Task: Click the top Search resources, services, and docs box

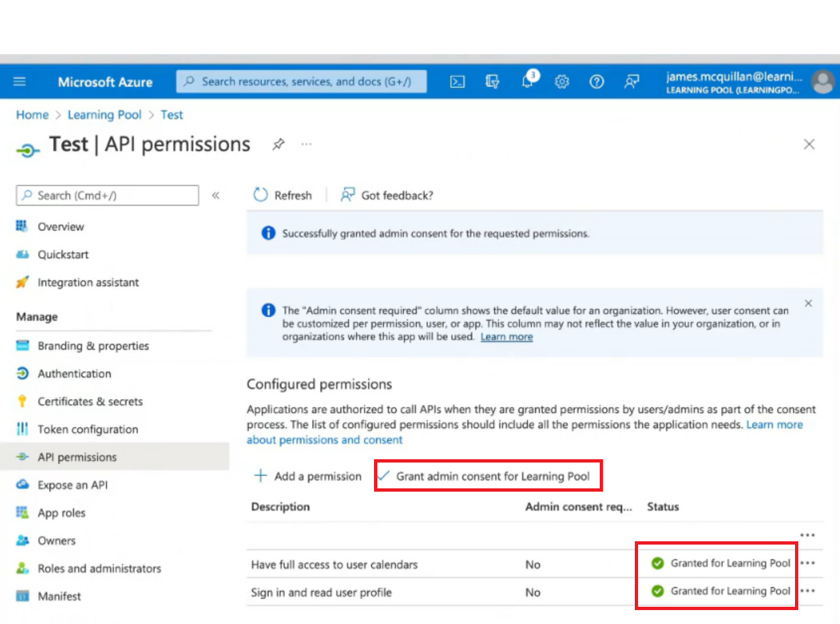Action: [x=301, y=81]
